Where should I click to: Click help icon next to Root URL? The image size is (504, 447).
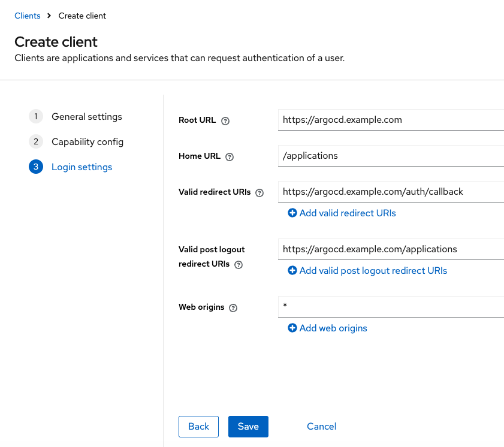pos(225,120)
